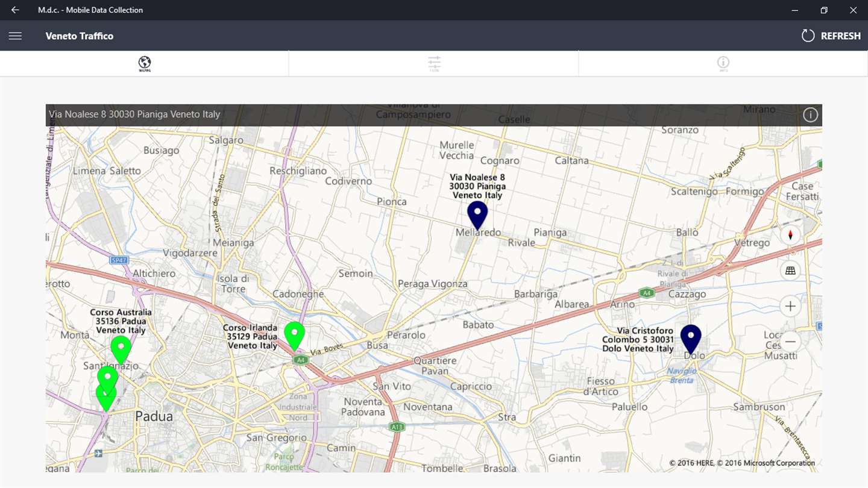
Task: Click the "Cadoneghe" map label
Action: pyautogui.click(x=298, y=293)
